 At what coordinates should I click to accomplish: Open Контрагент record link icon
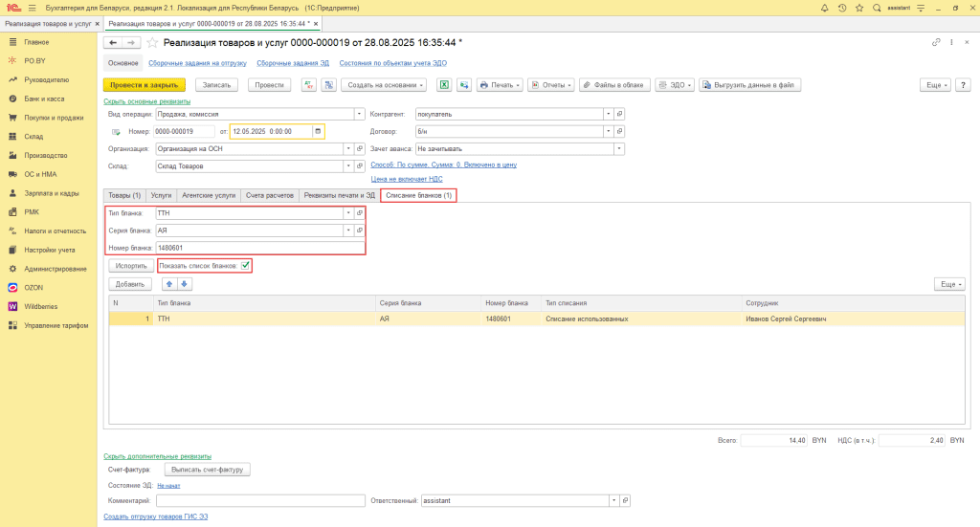click(x=619, y=114)
